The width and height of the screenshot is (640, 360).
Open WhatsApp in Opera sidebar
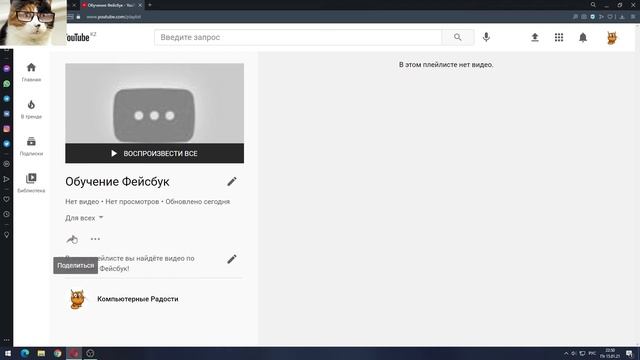[x=7, y=84]
